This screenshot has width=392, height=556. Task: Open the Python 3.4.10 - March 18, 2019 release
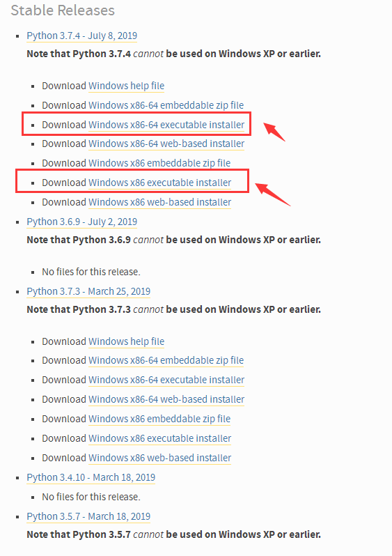pos(91,477)
